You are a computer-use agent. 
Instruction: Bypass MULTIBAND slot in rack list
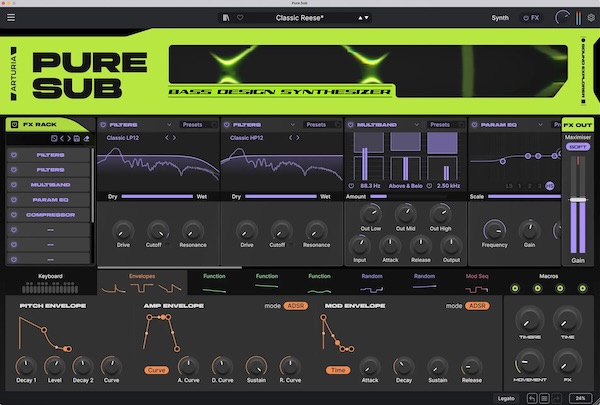(x=14, y=185)
